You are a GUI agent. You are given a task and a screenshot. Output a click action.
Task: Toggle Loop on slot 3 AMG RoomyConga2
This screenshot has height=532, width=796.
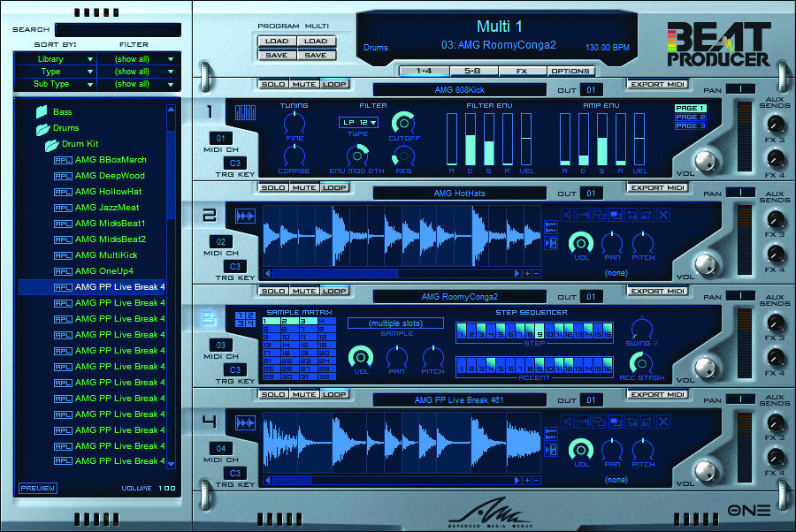(x=334, y=291)
